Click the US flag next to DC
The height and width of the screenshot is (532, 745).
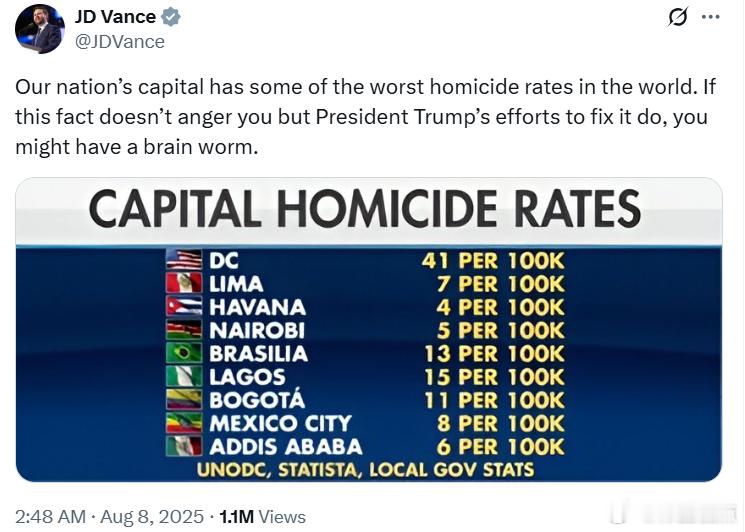pyautogui.click(x=184, y=260)
